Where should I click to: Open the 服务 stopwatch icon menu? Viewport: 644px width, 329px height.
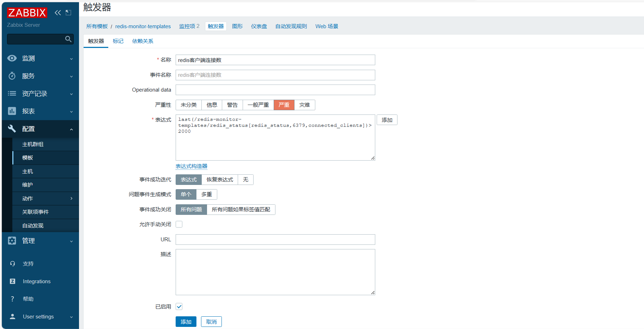pos(12,76)
